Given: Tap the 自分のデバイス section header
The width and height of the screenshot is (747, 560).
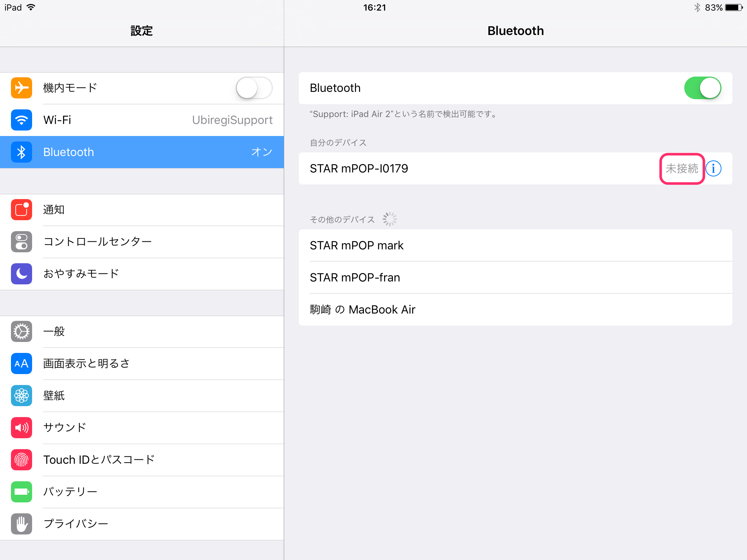Looking at the screenshot, I should (x=338, y=143).
